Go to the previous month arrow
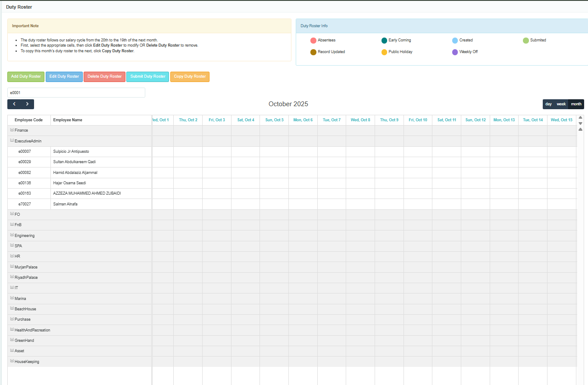588x385 pixels. [14, 104]
